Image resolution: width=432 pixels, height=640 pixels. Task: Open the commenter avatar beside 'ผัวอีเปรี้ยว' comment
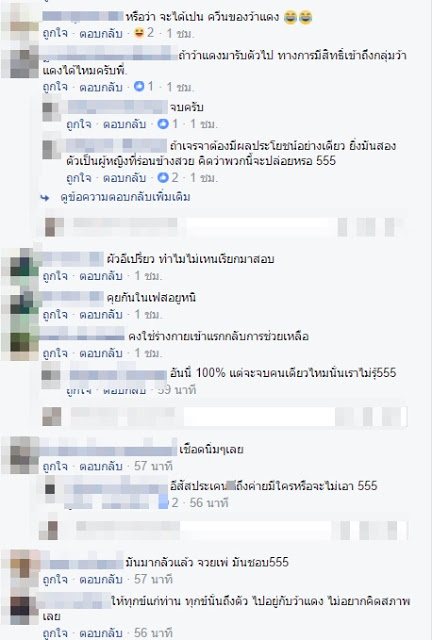click(19, 266)
